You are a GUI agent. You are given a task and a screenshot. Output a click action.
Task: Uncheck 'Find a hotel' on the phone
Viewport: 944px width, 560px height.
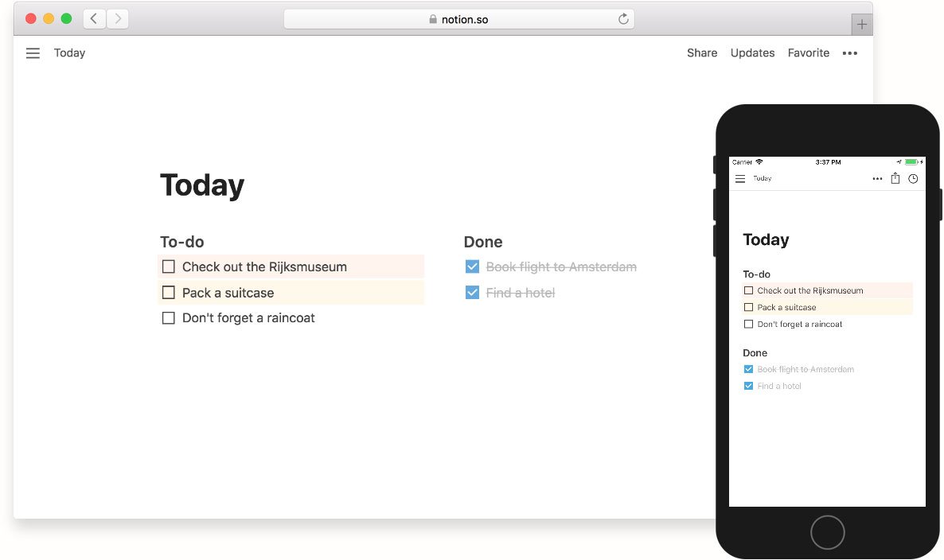748,386
